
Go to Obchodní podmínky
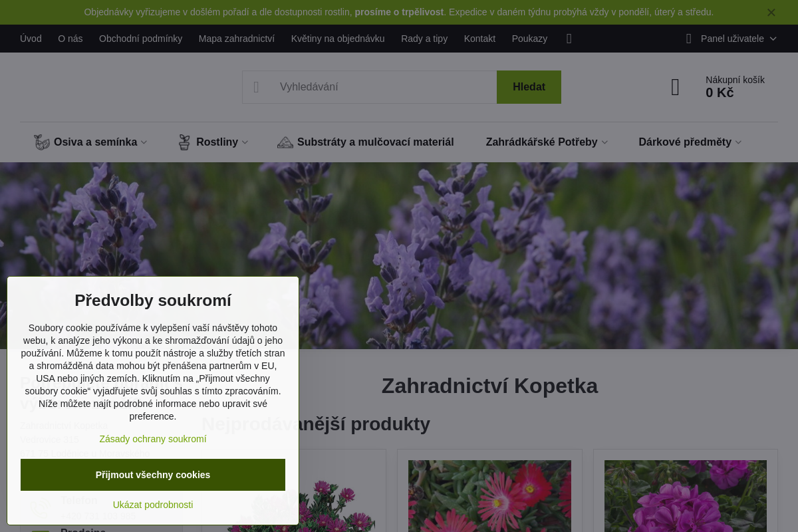tap(140, 39)
